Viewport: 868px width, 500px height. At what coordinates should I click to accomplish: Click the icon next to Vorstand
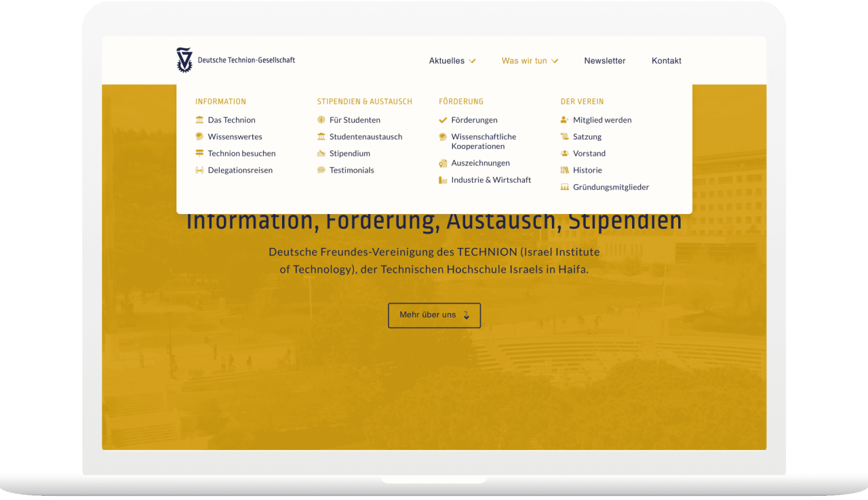coord(565,153)
